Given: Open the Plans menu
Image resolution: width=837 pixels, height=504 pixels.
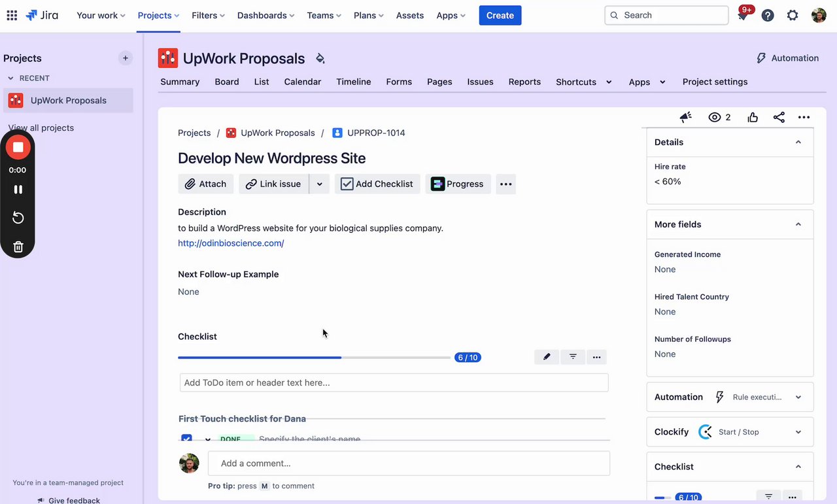Looking at the screenshot, I should click(369, 15).
